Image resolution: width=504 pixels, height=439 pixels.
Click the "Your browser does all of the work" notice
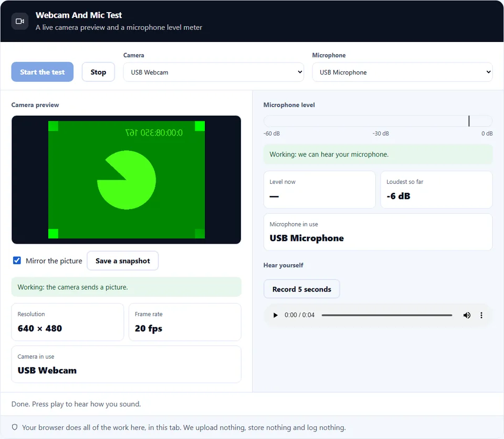(x=184, y=427)
